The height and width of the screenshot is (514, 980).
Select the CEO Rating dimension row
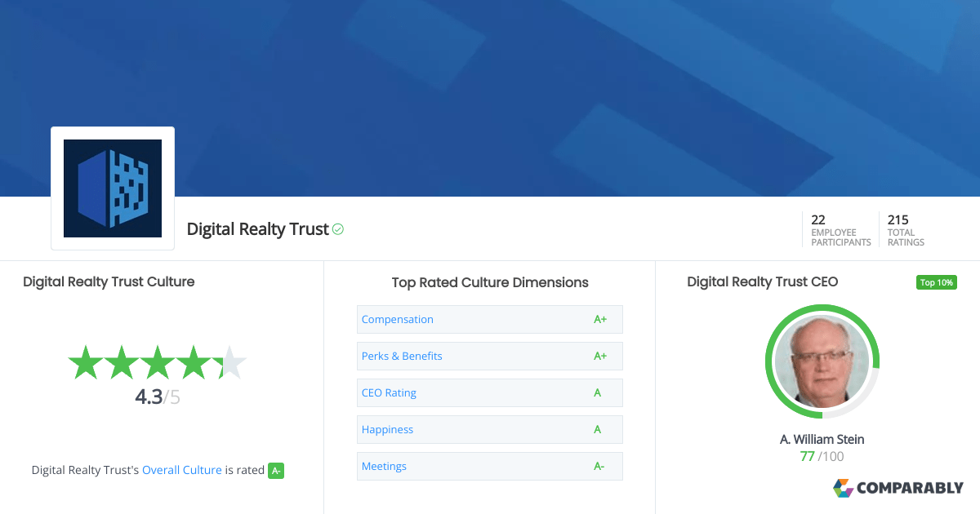coord(490,392)
